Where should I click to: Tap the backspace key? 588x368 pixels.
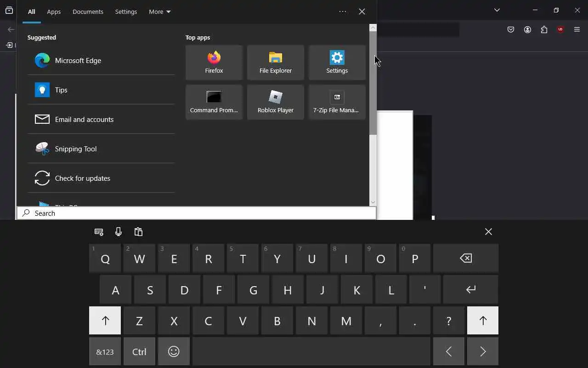click(466, 258)
